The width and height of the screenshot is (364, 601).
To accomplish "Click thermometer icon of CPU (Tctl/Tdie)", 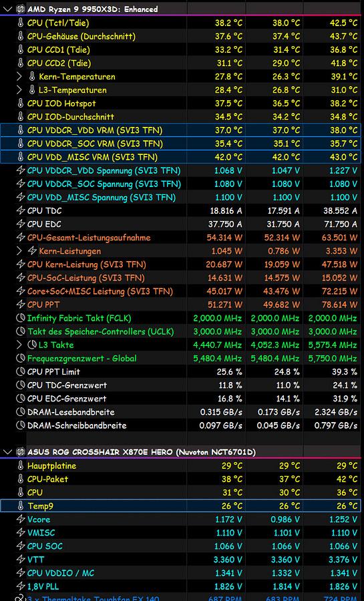I will [x=21, y=23].
